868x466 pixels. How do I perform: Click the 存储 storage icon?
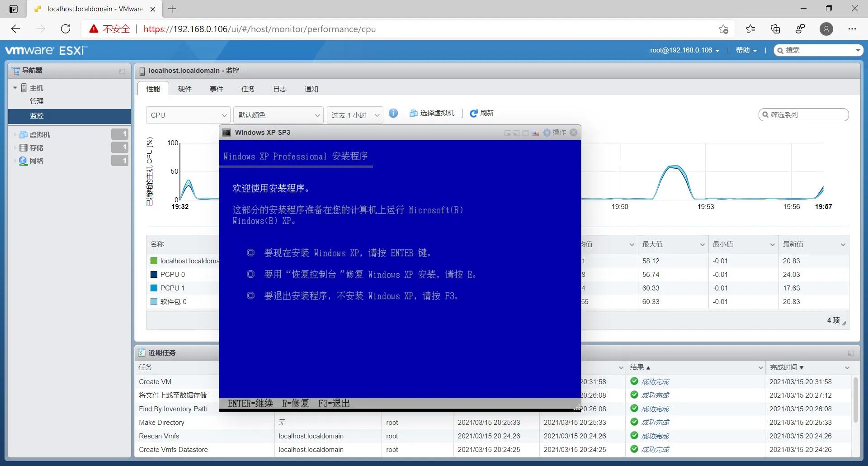[24, 147]
